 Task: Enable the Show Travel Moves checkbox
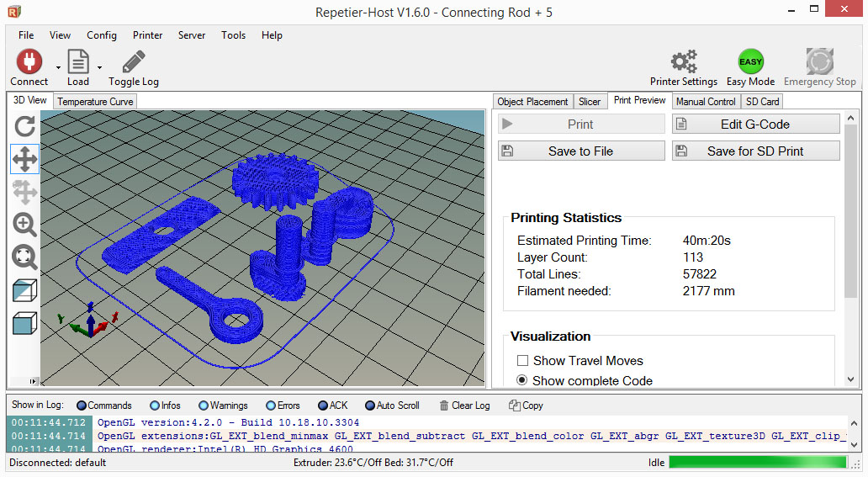pos(522,361)
